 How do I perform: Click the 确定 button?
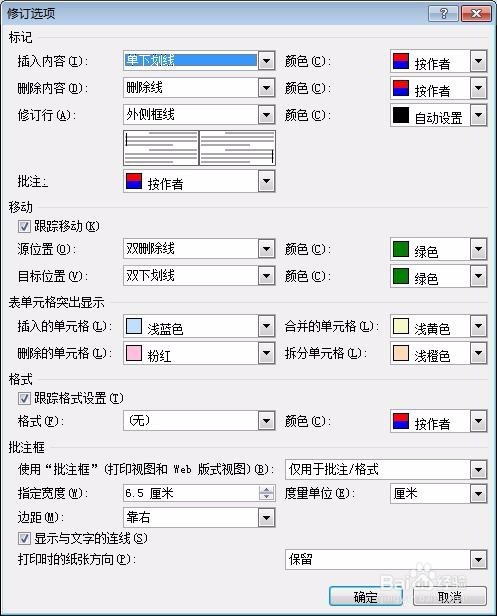366,597
